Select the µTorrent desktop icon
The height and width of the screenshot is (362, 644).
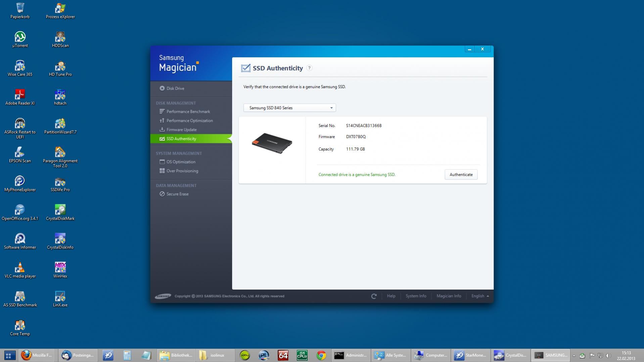tap(20, 40)
